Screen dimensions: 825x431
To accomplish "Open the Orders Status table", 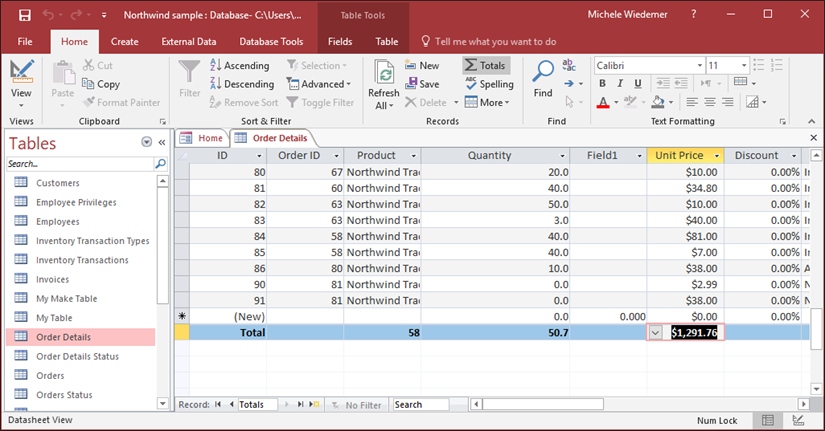I will click(64, 395).
